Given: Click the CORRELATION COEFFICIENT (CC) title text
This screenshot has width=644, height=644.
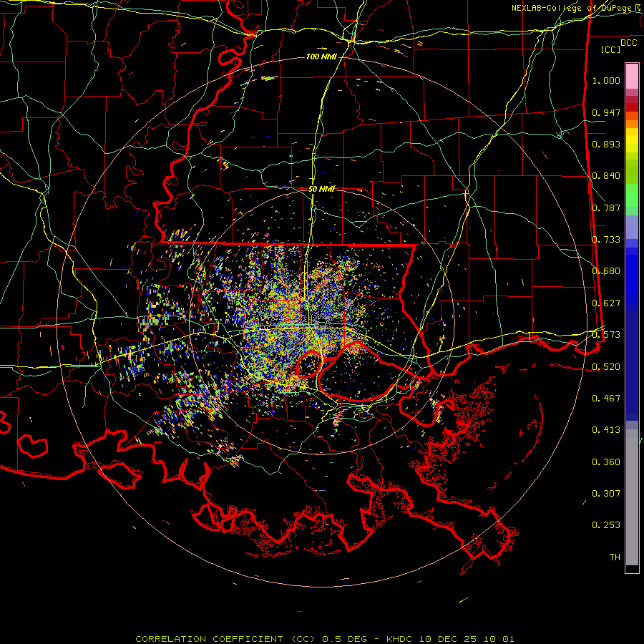Looking at the screenshot, I should [x=226, y=639].
